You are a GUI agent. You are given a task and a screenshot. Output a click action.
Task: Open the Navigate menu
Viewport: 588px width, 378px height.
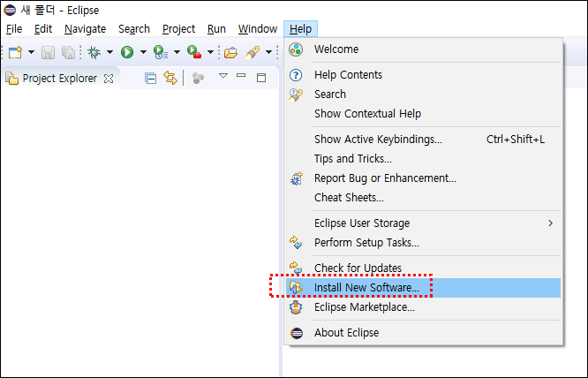pos(85,29)
